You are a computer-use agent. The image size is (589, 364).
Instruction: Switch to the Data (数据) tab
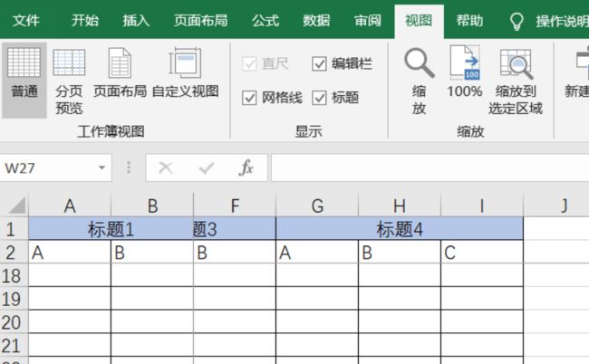[x=316, y=21]
